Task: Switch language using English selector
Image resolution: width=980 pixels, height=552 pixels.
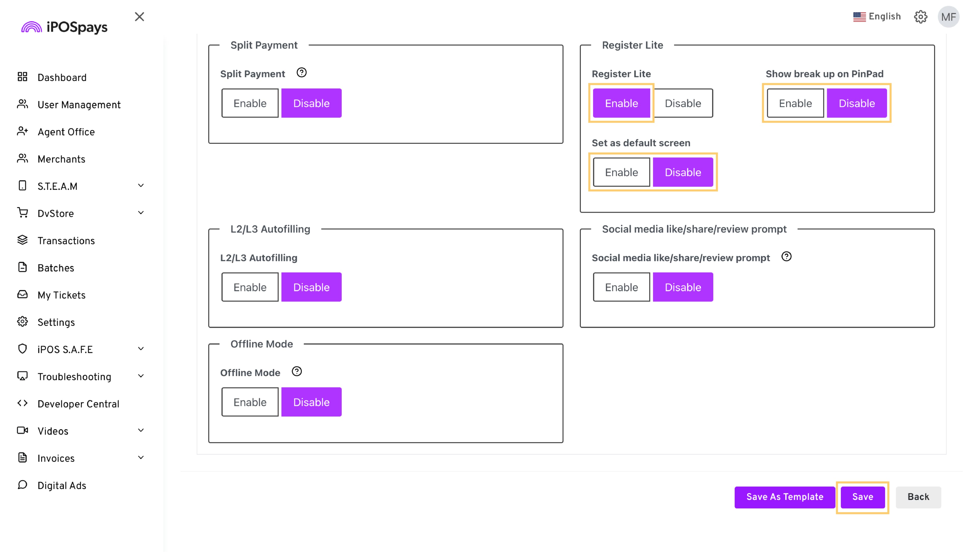Action: pos(877,17)
